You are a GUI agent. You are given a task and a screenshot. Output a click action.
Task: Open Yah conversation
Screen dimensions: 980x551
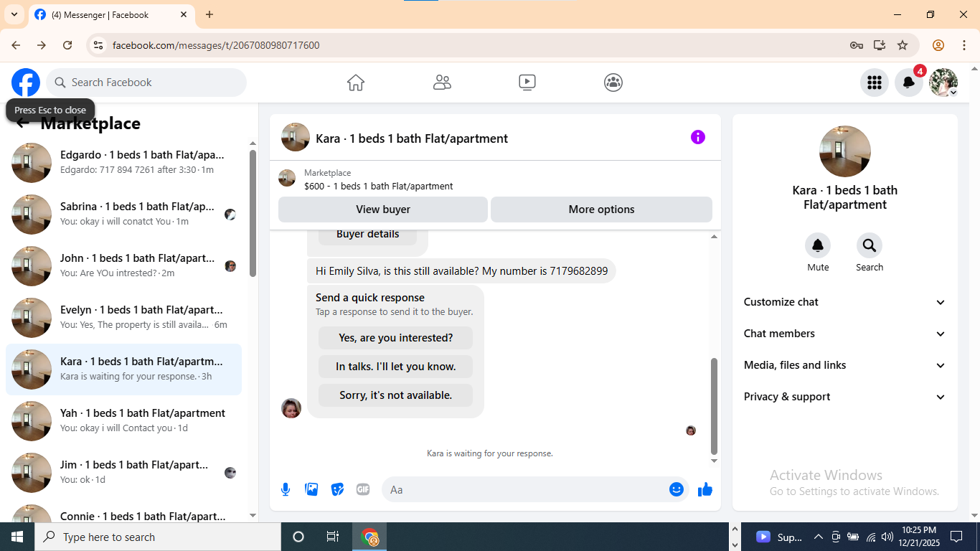pyautogui.click(x=123, y=421)
